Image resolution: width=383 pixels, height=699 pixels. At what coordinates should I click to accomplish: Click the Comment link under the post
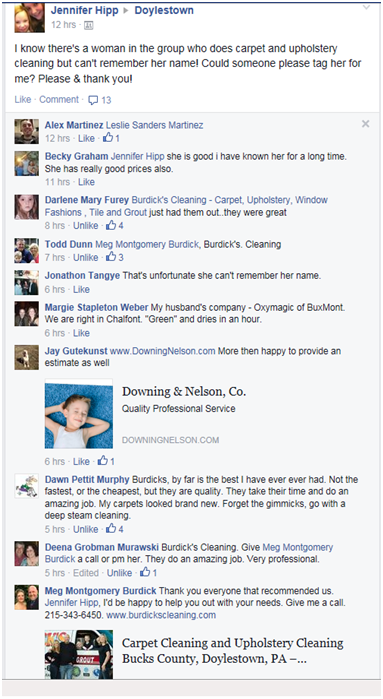[59, 99]
